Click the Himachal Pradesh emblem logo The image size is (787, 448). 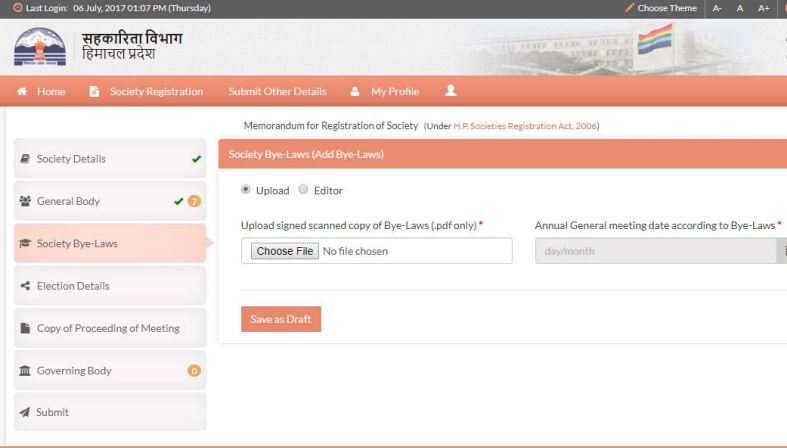[40, 47]
